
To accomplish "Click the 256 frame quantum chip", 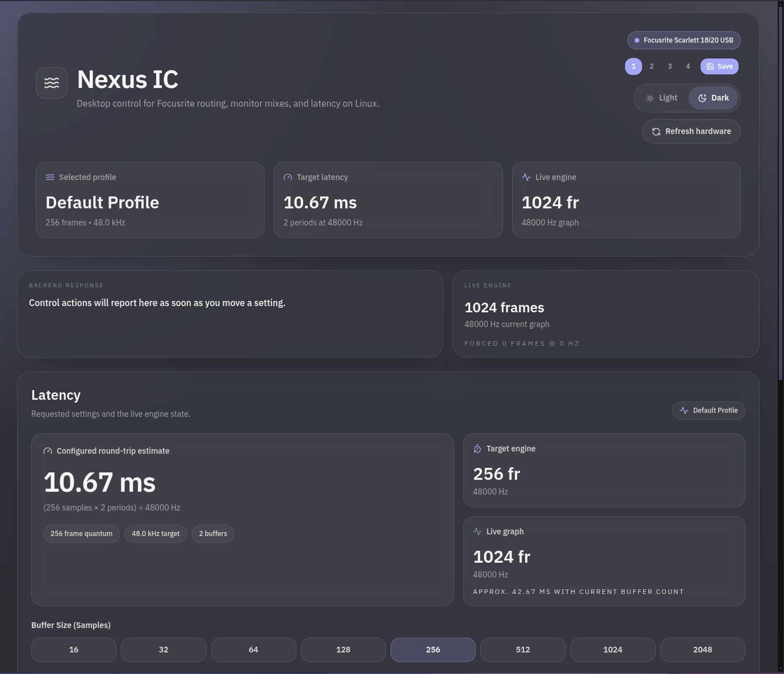I will 81,534.
